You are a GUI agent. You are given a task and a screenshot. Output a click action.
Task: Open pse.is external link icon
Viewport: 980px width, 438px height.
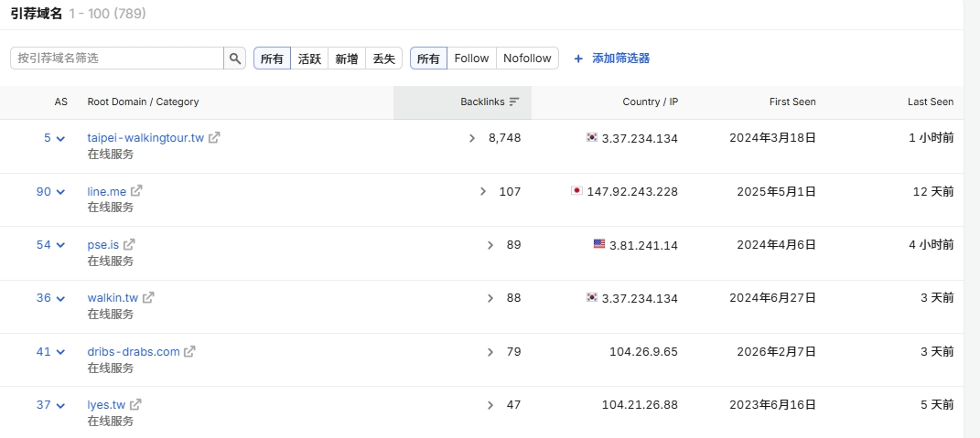click(x=129, y=244)
